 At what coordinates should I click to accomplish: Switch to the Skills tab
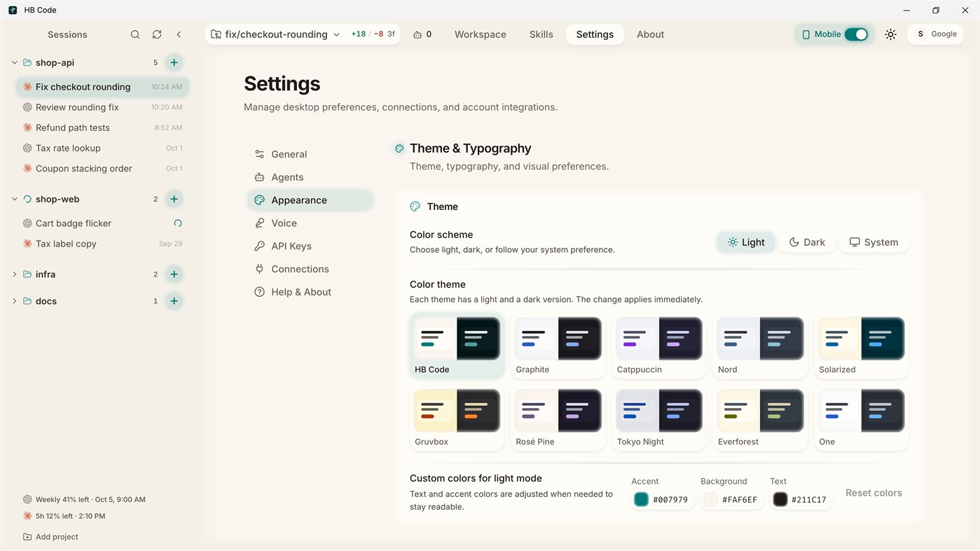tap(541, 34)
